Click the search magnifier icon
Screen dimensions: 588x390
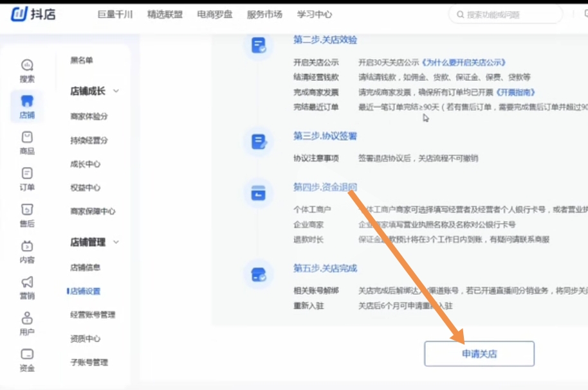pyautogui.click(x=460, y=15)
